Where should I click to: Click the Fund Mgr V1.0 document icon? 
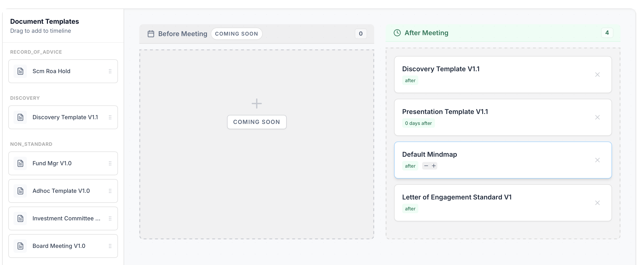(20, 163)
